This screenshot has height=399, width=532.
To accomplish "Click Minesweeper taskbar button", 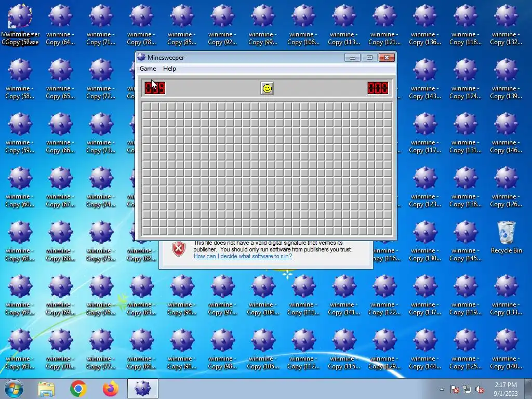I will (143, 389).
